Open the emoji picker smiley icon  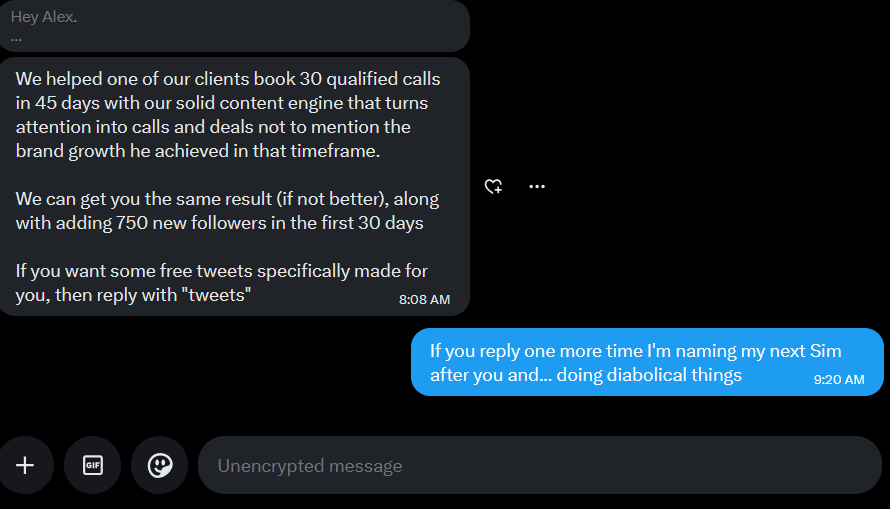159,465
